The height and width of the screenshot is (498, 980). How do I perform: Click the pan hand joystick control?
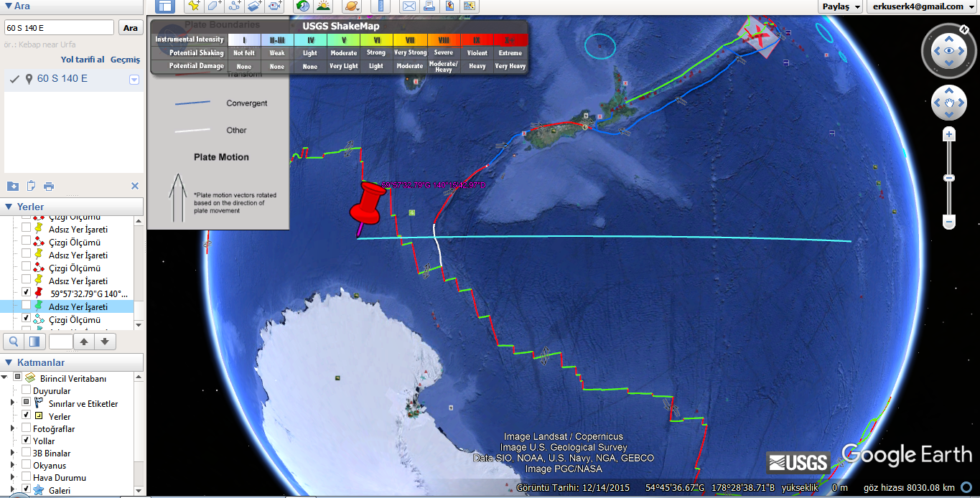tap(949, 103)
